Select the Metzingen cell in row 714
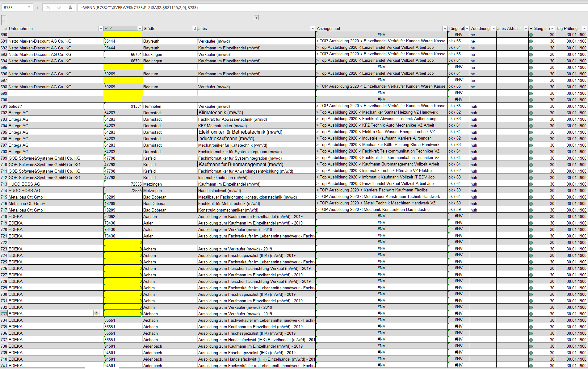 170,191
